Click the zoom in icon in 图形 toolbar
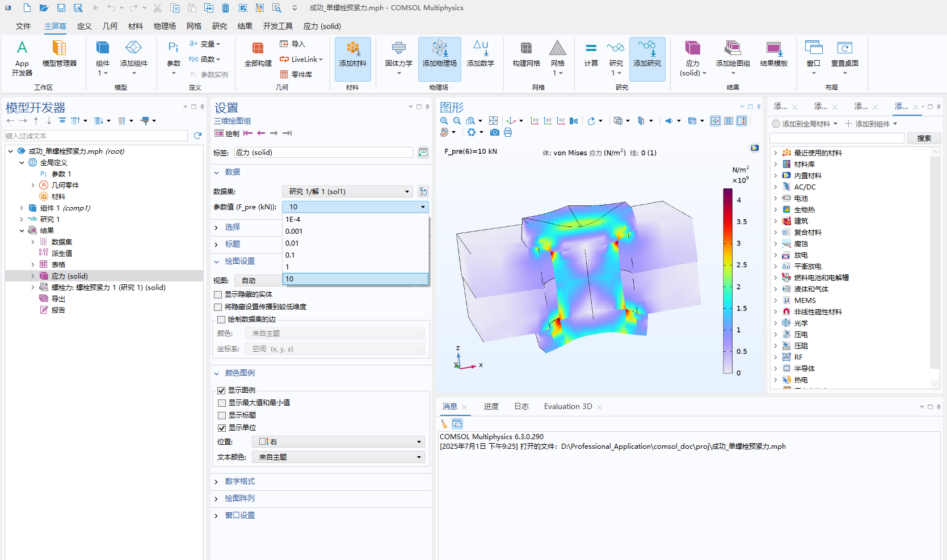 (444, 121)
